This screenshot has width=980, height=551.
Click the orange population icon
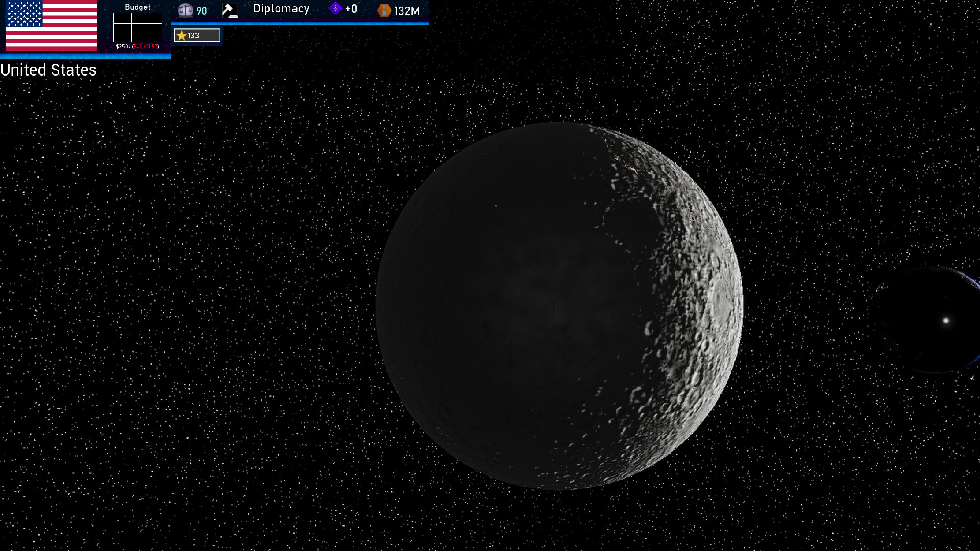tap(384, 10)
